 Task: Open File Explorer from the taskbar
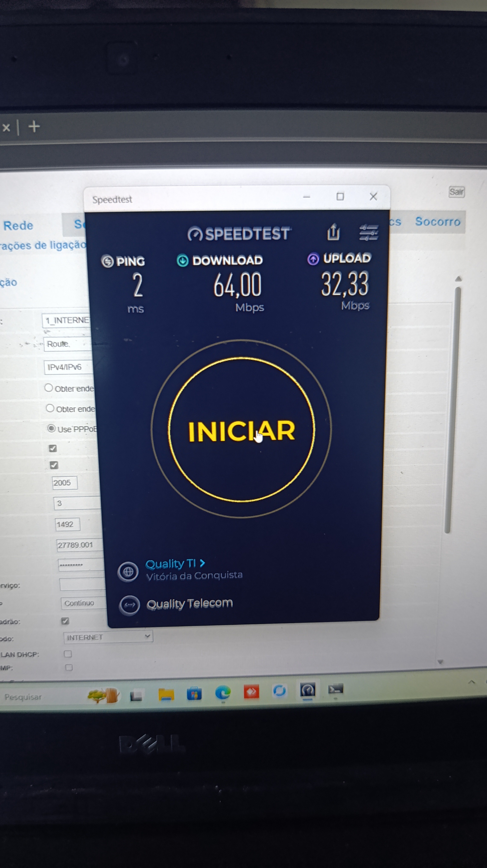coord(166,694)
